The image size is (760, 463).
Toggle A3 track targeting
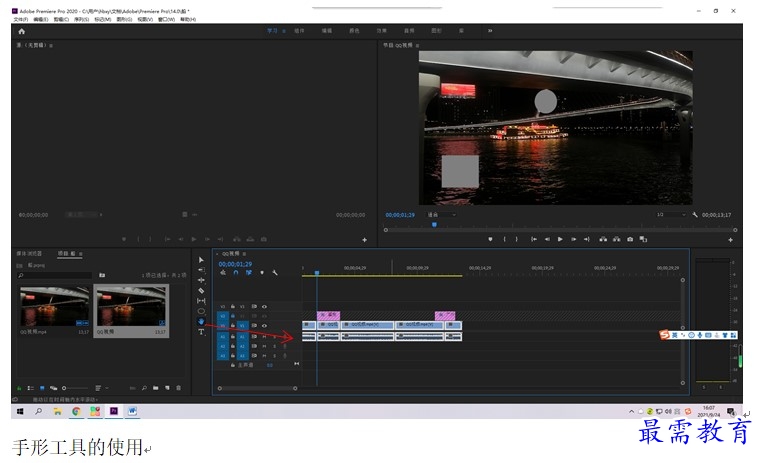pyautogui.click(x=243, y=356)
